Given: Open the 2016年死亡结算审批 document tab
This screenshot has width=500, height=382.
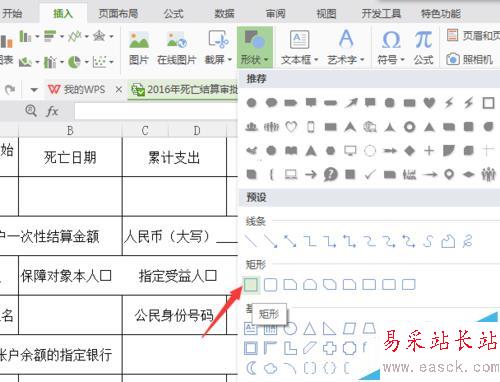Looking at the screenshot, I should tap(184, 89).
